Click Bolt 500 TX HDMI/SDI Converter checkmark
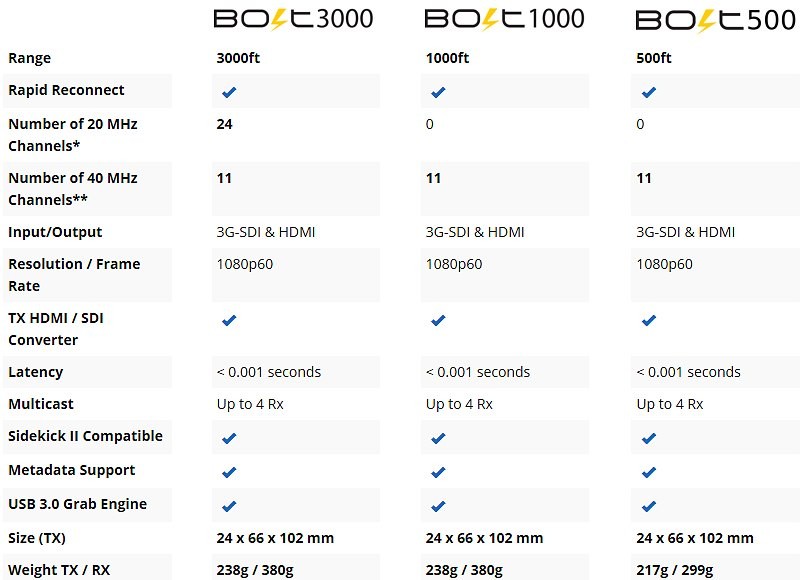Viewport: 812px width, 580px height. (x=649, y=320)
